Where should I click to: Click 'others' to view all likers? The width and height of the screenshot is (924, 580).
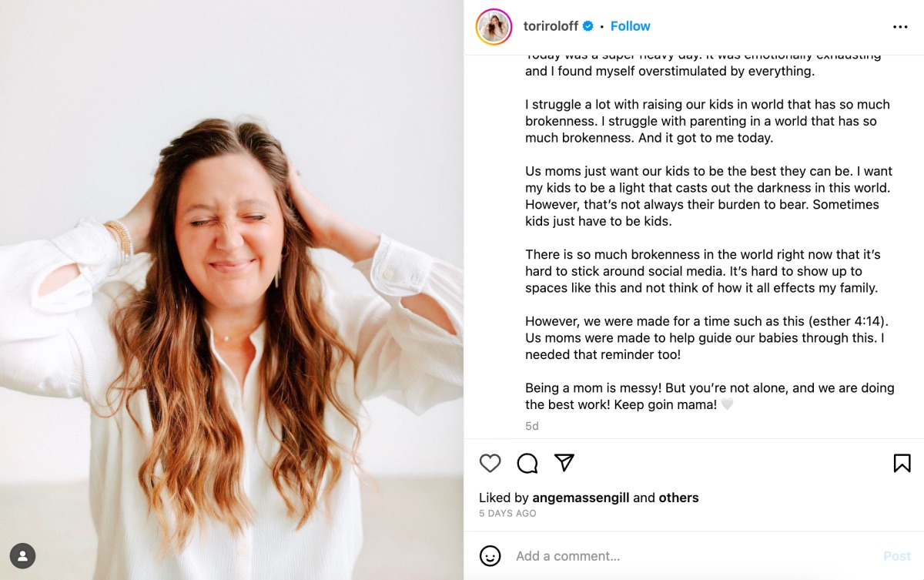(x=678, y=498)
